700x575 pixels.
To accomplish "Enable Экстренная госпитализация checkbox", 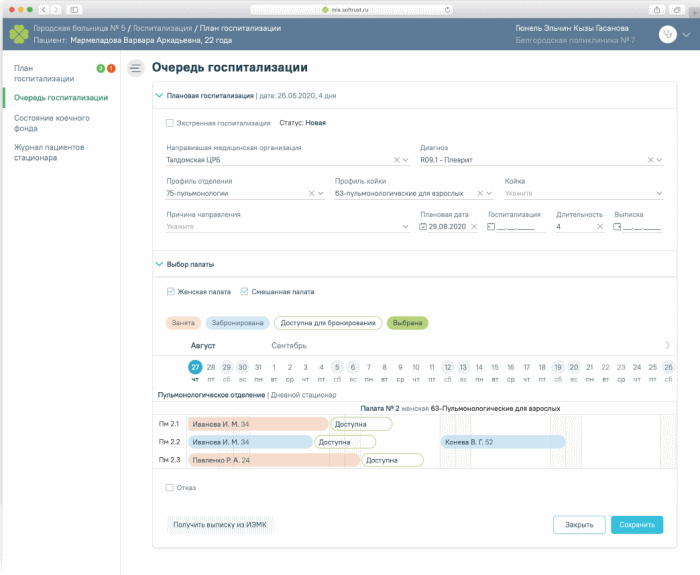I will click(170, 123).
